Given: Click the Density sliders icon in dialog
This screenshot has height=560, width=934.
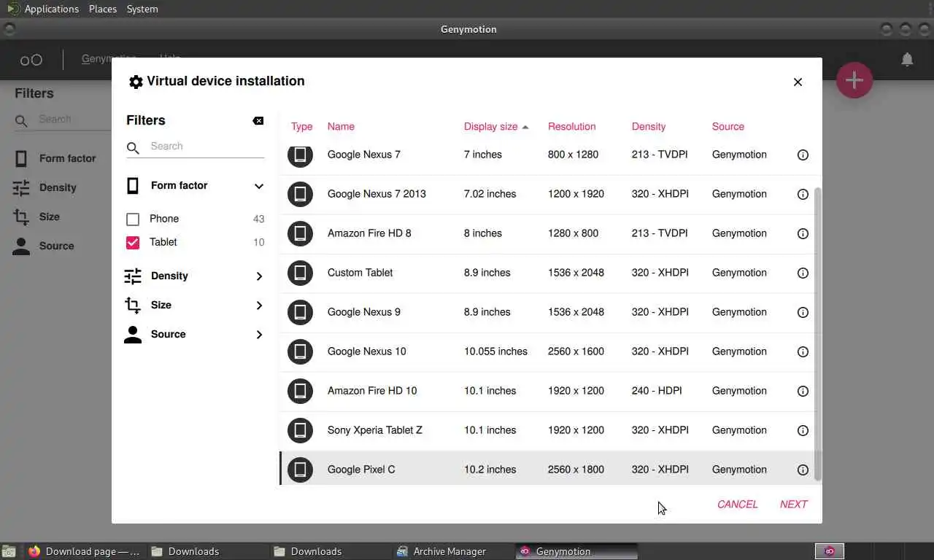Looking at the screenshot, I should click(133, 276).
